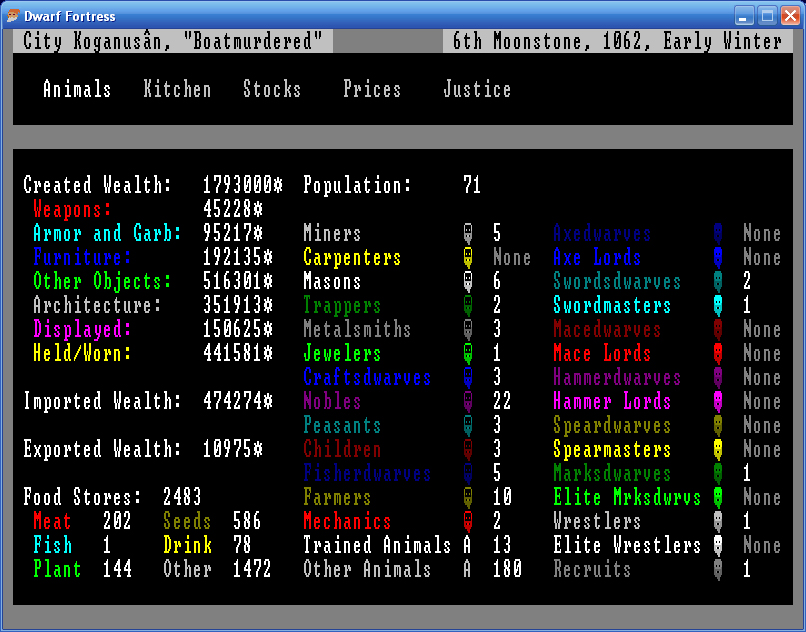Click the red Meat food label

pos(52,521)
